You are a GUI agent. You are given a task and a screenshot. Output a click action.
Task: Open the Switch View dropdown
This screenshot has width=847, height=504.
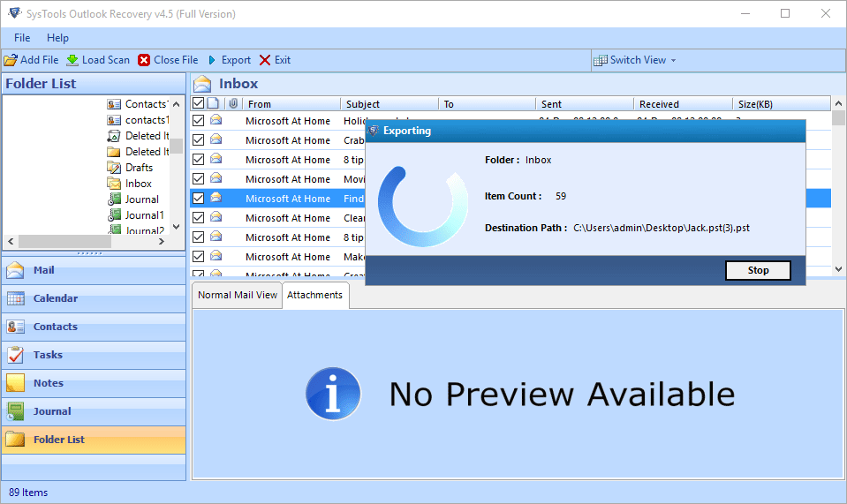coord(635,60)
